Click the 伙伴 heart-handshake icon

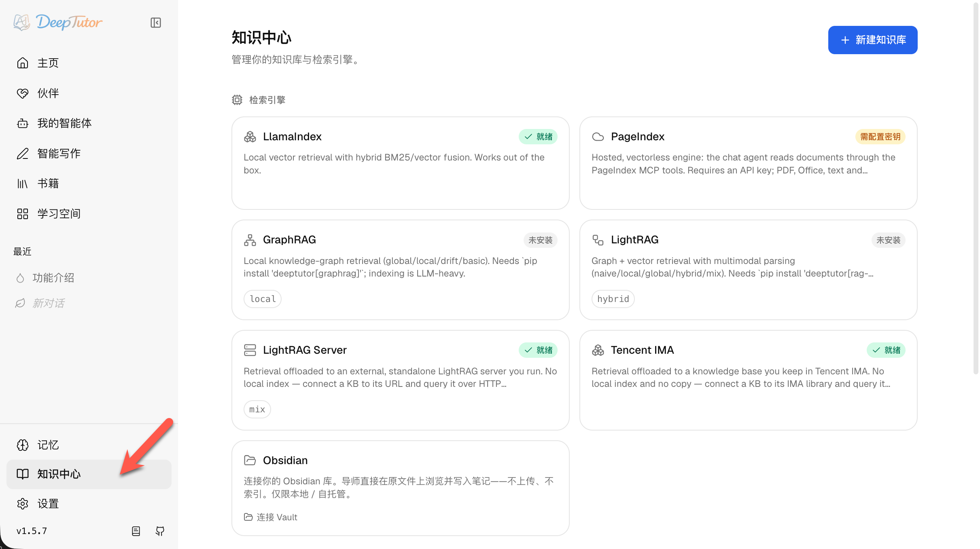pos(23,93)
